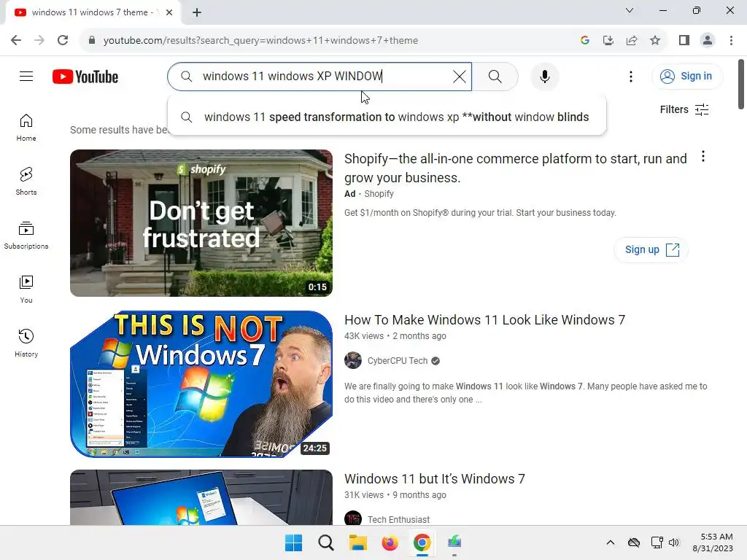Viewport: 747px width, 560px height.
Task: Go to the YouTube logo homepage
Action: [85, 77]
